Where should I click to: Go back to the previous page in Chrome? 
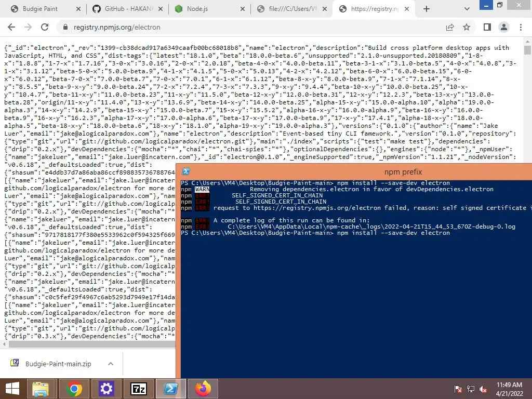coord(11,27)
